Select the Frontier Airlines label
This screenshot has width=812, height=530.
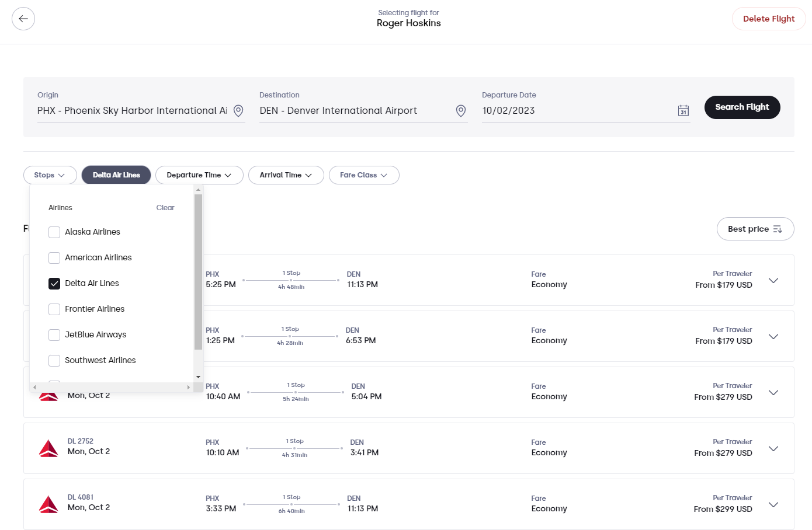(x=95, y=309)
